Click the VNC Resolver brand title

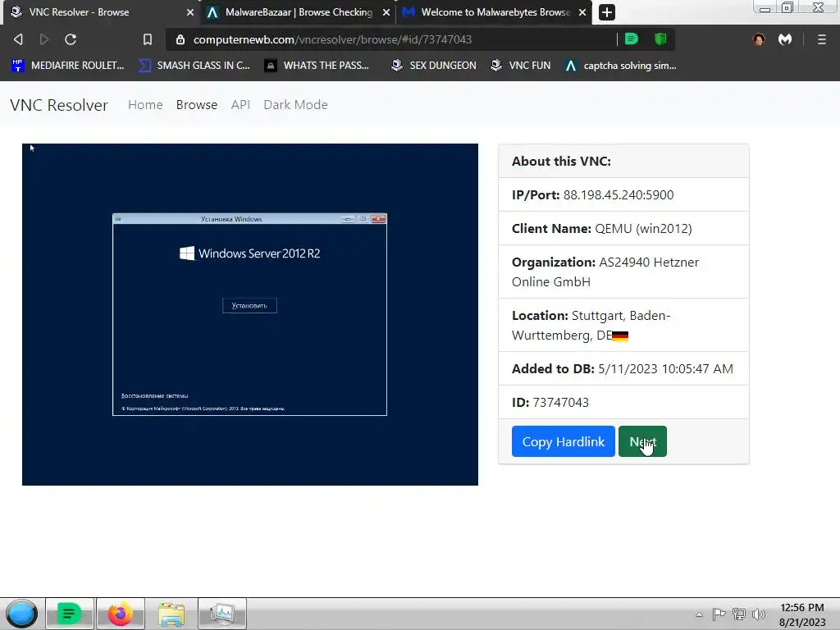point(59,105)
